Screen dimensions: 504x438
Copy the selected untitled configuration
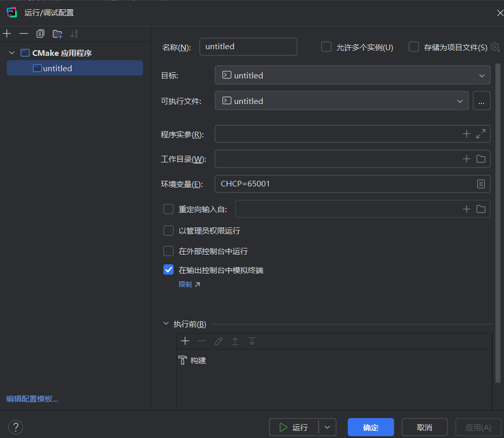point(40,33)
